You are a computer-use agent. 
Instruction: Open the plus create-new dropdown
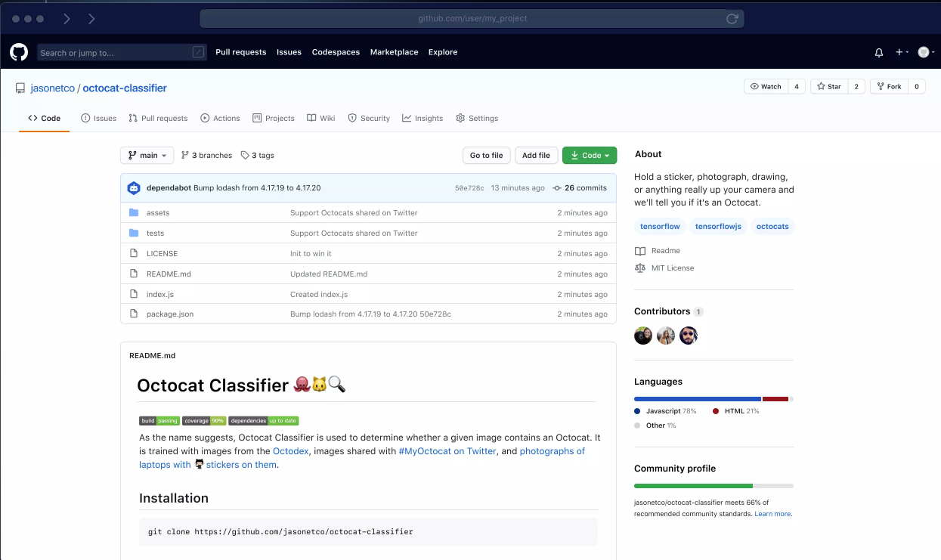902,52
